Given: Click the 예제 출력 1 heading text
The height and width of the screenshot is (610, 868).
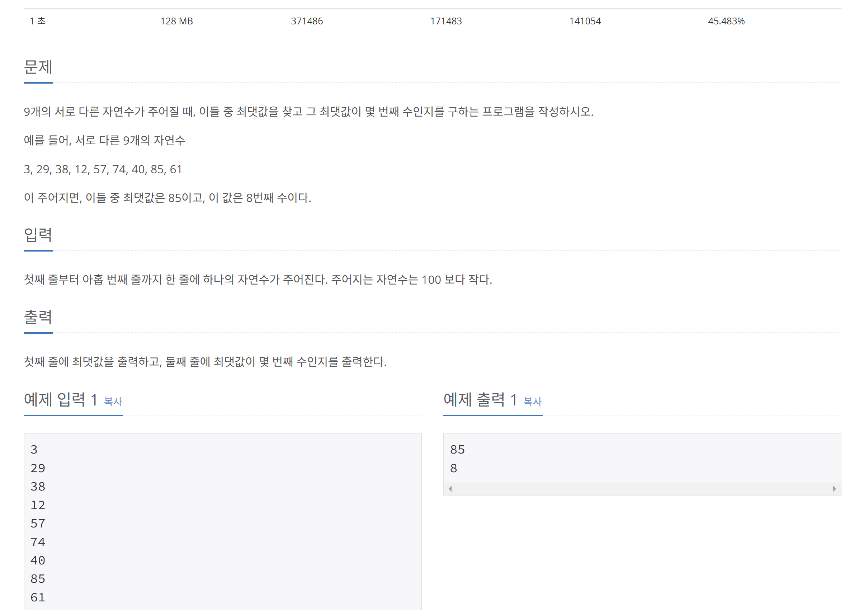Looking at the screenshot, I should coord(480,399).
